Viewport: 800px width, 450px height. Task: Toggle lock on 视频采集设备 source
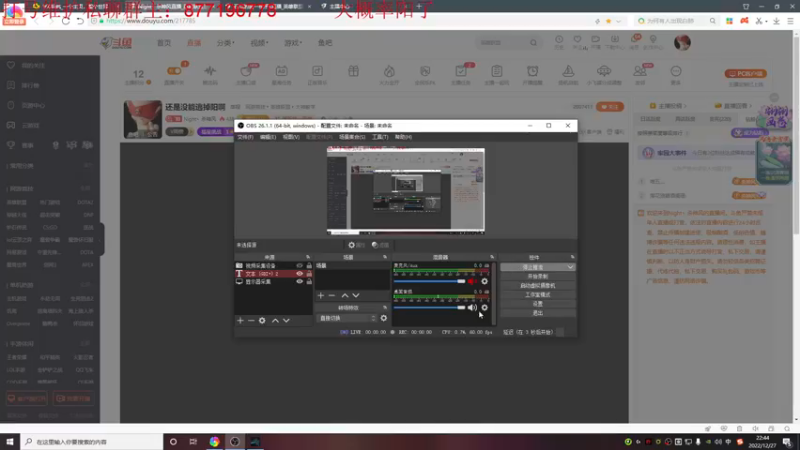pos(309,266)
